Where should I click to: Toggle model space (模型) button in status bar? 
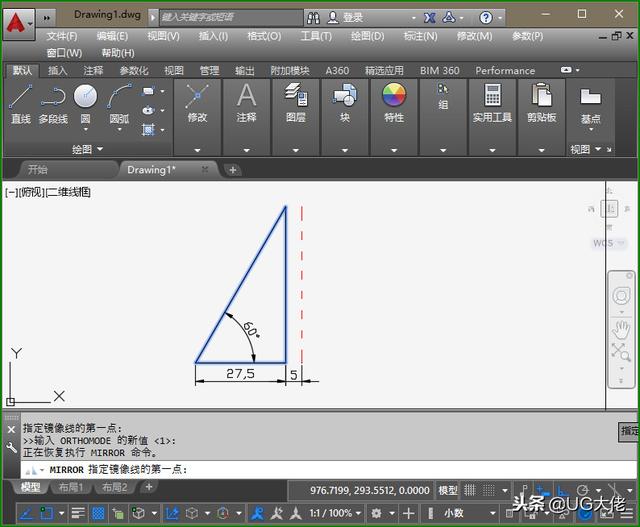(448, 490)
